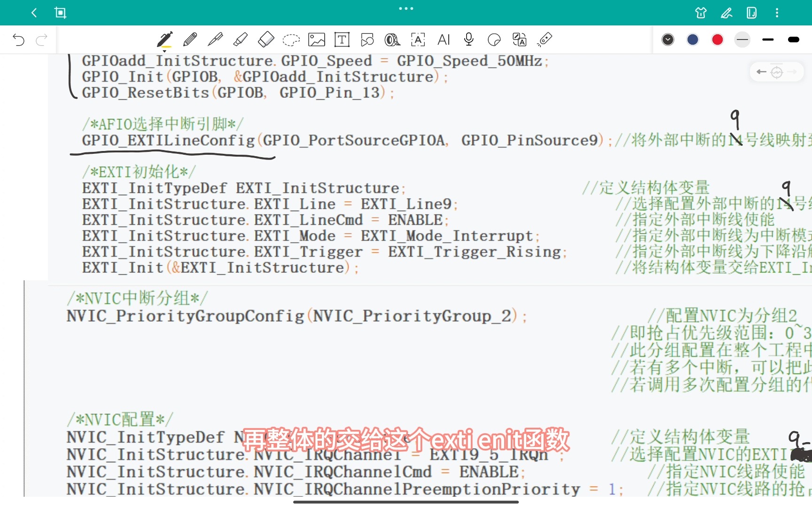Pick the red pen color
812x508 pixels.
[718, 40]
